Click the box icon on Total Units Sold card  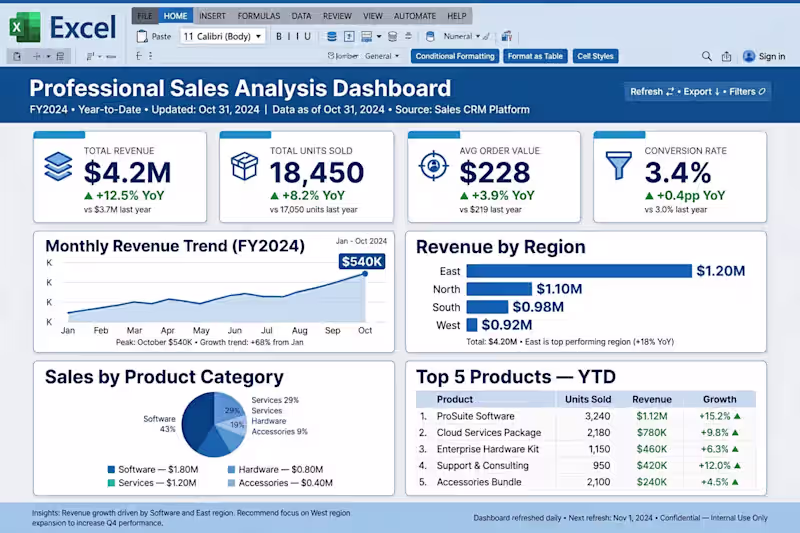point(244,166)
